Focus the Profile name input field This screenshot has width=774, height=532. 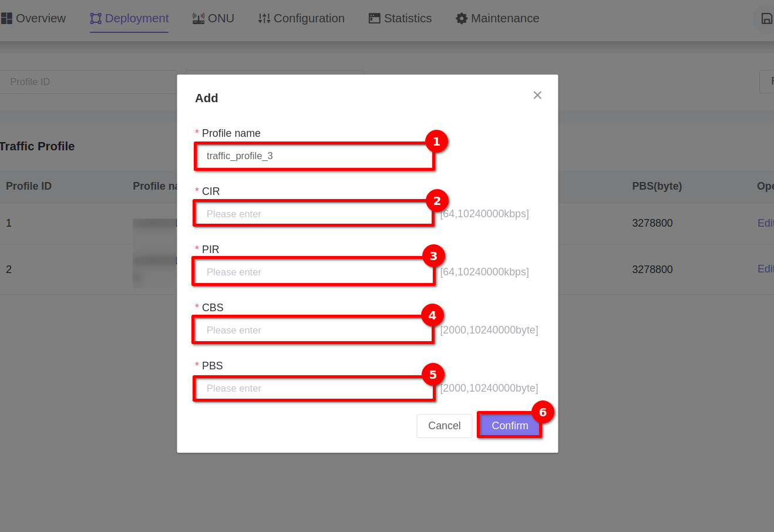(314, 156)
